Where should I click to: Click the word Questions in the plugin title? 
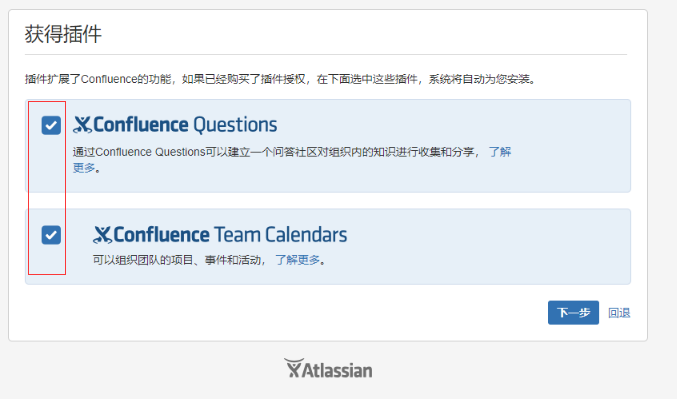coord(235,125)
